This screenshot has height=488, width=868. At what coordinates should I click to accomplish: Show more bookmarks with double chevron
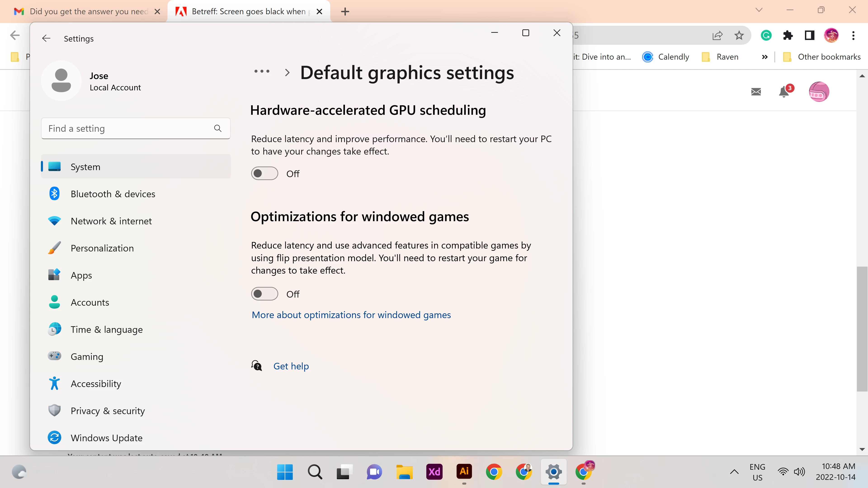click(x=765, y=57)
